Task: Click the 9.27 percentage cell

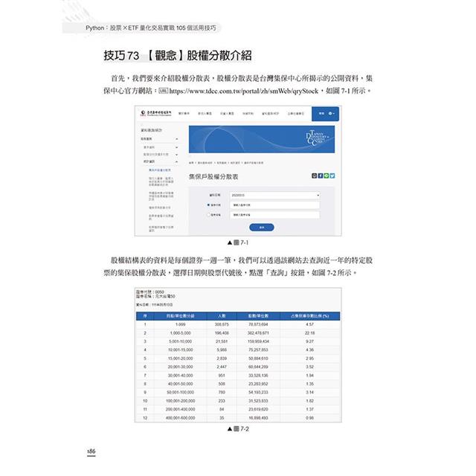Action: 310,341
